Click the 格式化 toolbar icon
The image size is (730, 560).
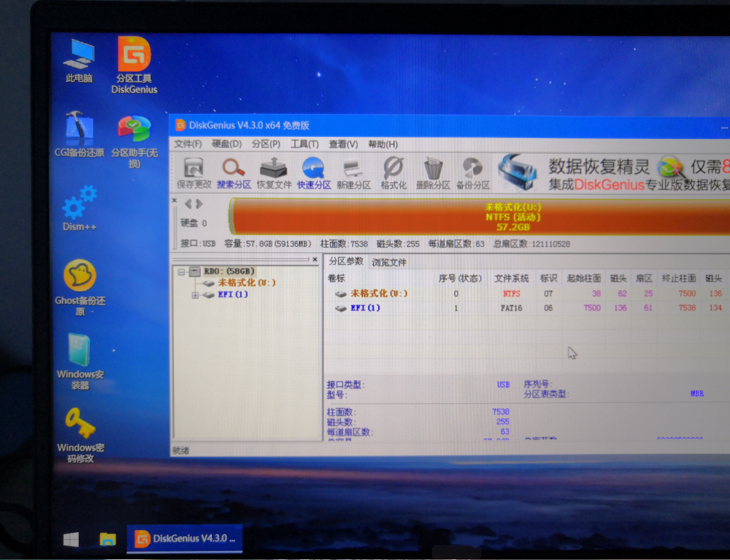393,173
